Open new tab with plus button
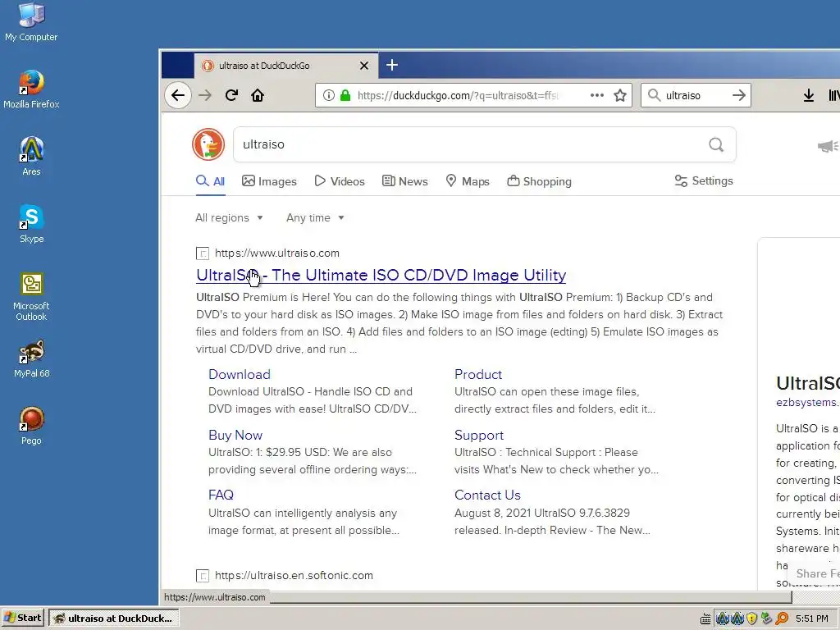 [x=391, y=65]
